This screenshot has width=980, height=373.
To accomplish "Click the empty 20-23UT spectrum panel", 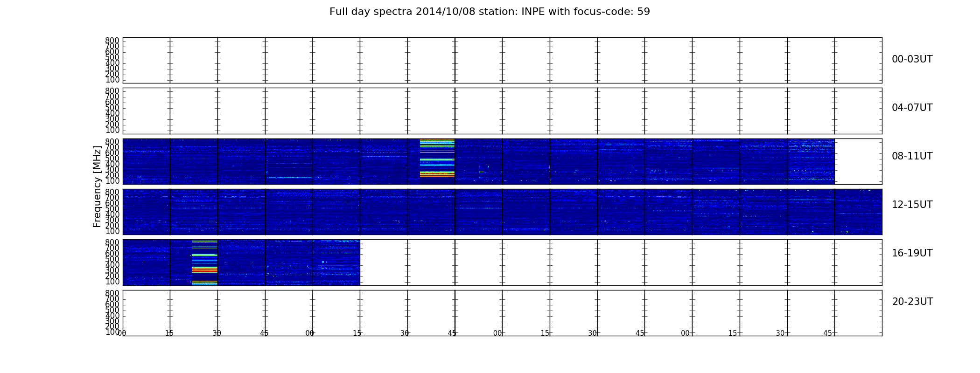I will [502, 313].
